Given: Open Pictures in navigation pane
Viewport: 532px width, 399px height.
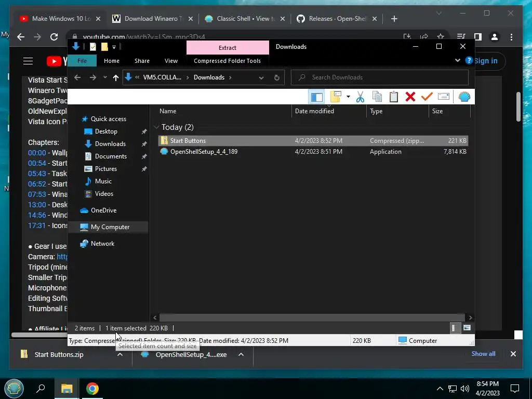Looking at the screenshot, I should click(106, 169).
